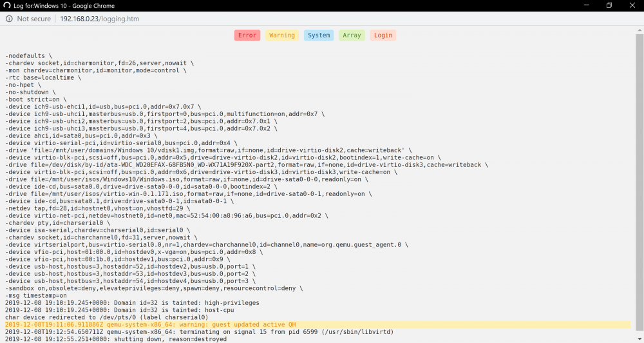Viewport: 644px width, 343px height.
Task: Click the '-chardev pty,id=charserial0' line
Action: [57, 223]
